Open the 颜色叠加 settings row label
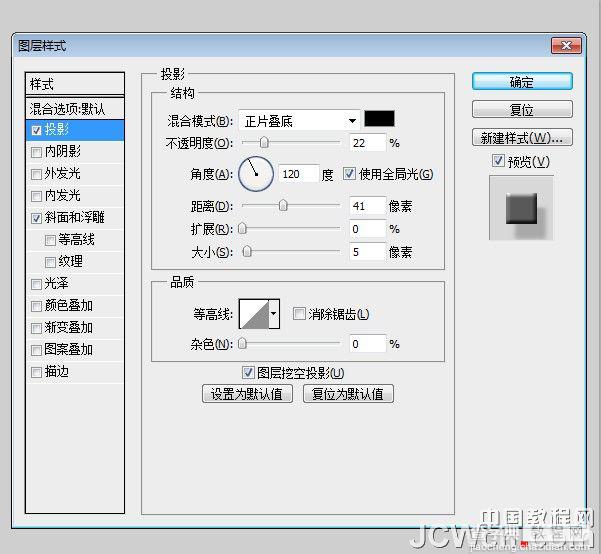Viewport: 601px width, 554px height. pyautogui.click(x=69, y=306)
